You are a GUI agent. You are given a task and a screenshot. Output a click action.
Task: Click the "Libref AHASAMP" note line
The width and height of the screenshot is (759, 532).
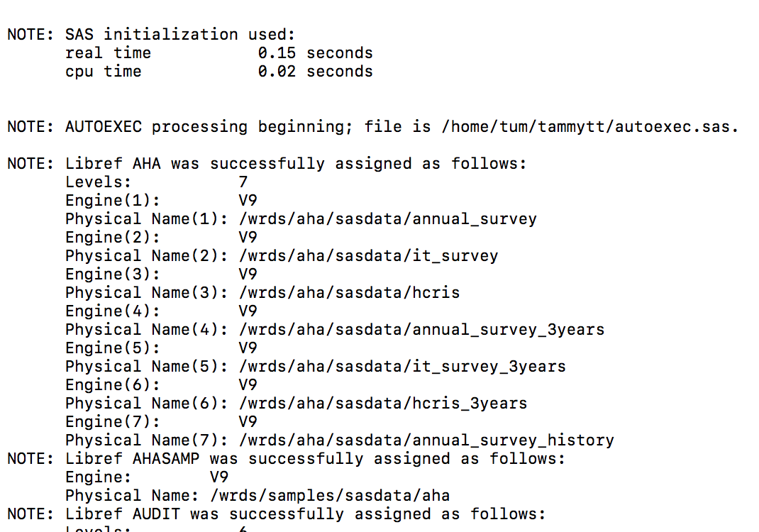tap(286, 459)
